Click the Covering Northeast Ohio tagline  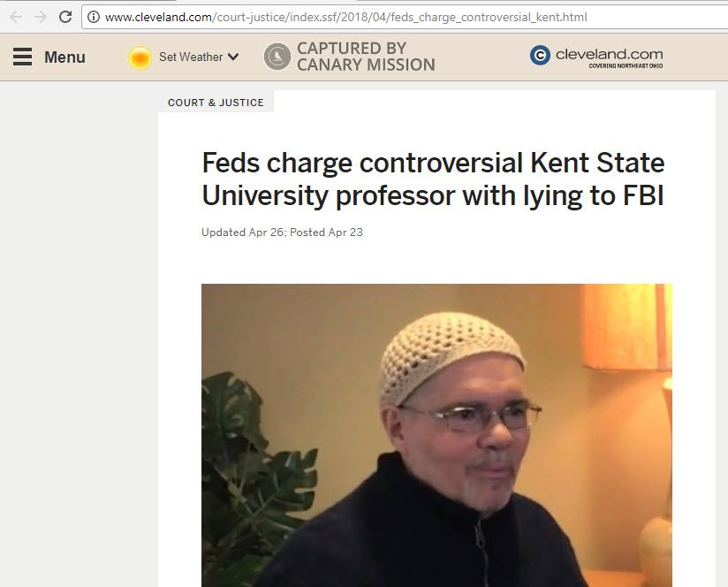626,65
